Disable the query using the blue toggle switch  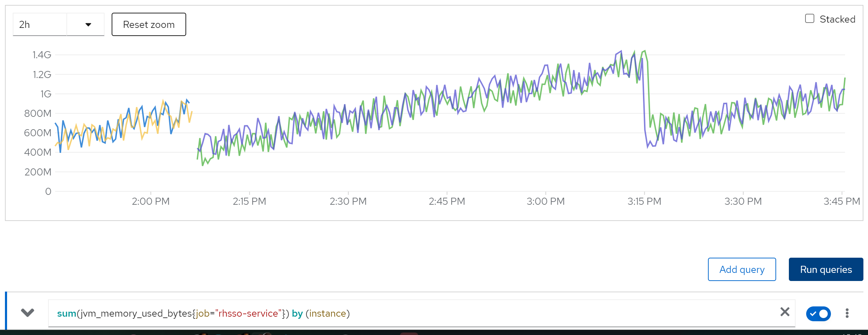(818, 313)
